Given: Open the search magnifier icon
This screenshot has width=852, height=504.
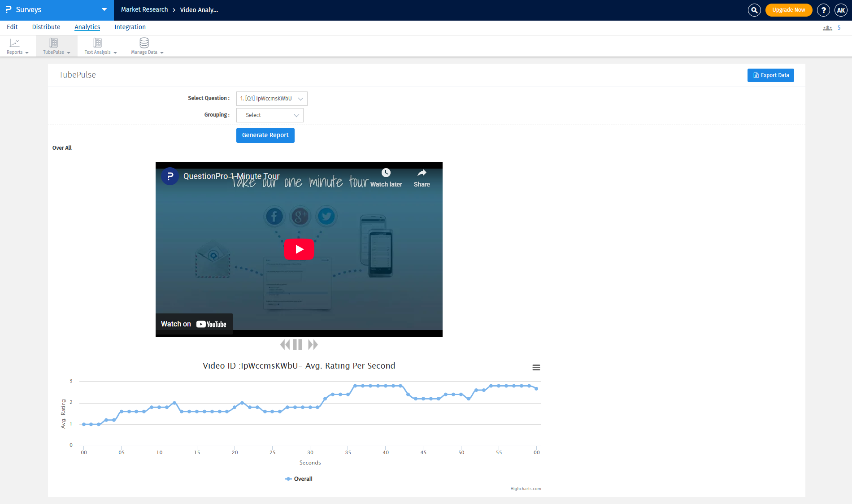Looking at the screenshot, I should [x=754, y=10].
